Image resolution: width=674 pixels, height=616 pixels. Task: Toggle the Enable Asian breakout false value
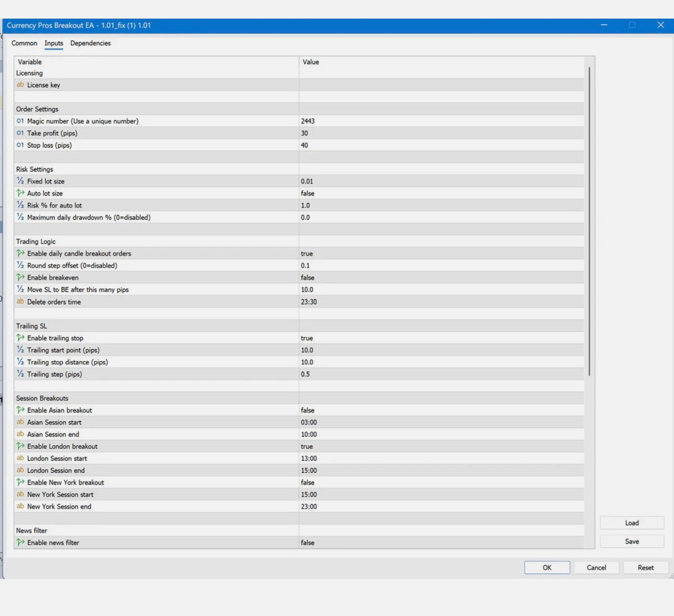(441, 410)
